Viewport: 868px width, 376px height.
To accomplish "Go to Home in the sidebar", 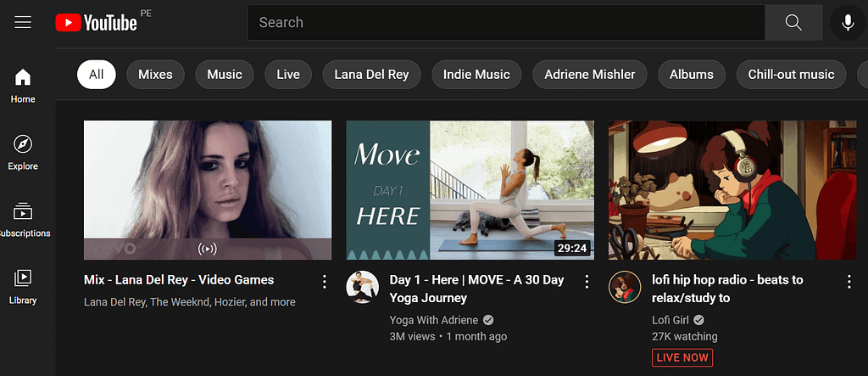I will (23, 86).
